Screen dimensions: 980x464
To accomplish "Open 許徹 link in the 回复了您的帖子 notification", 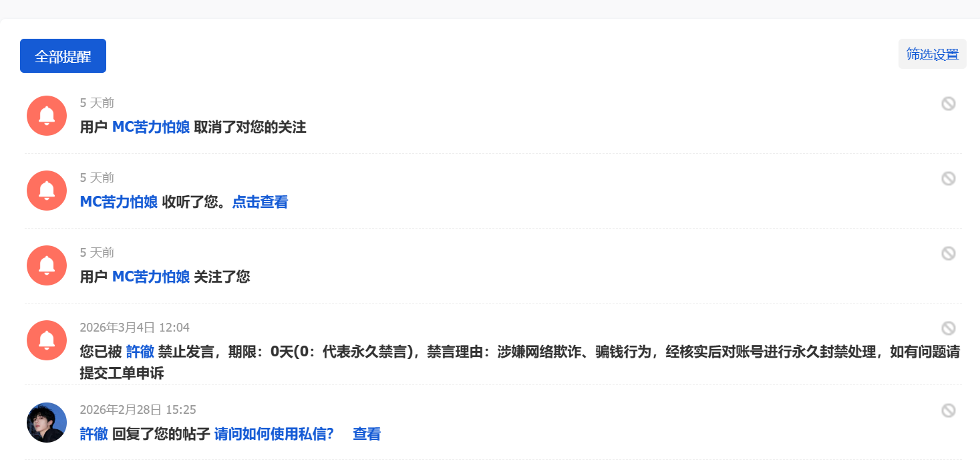I will pyautogui.click(x=94, y=434).
